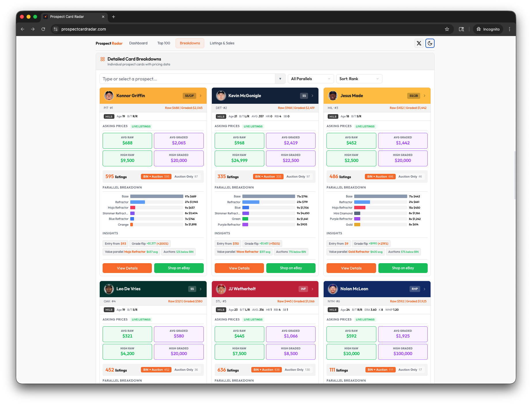Open the Listings & Sales tab

222,43
